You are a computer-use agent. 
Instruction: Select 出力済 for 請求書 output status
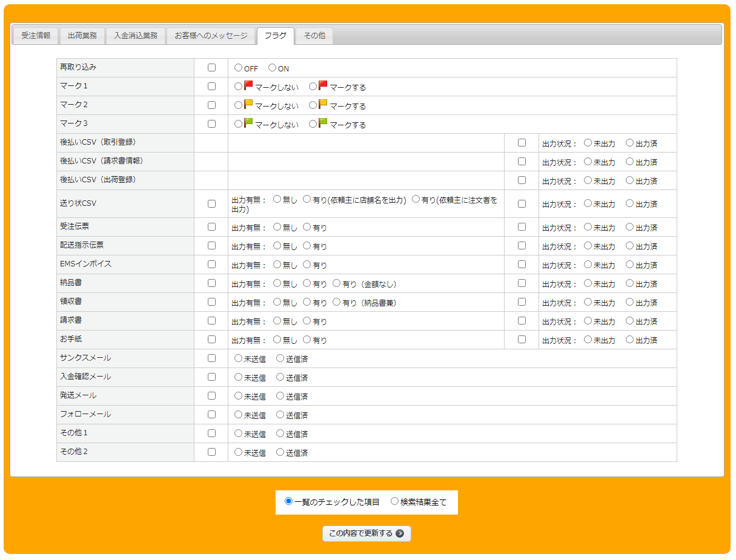(630, 321)
